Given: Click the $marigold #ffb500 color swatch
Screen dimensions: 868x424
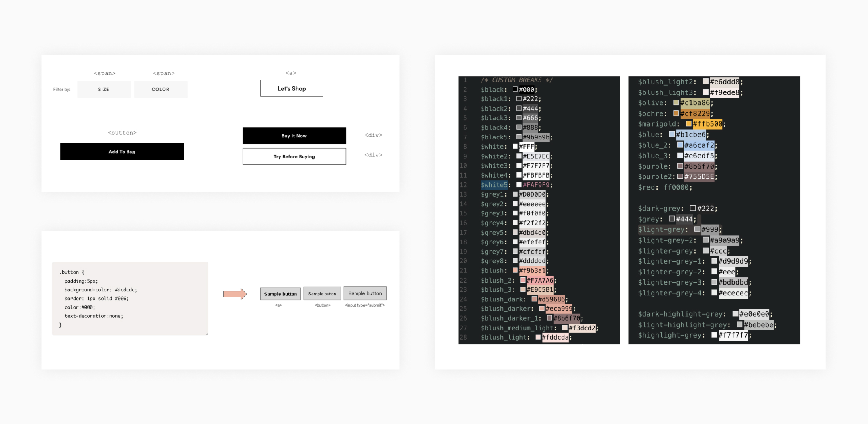Looking at the screenshot, I should (x=688, y=124).
